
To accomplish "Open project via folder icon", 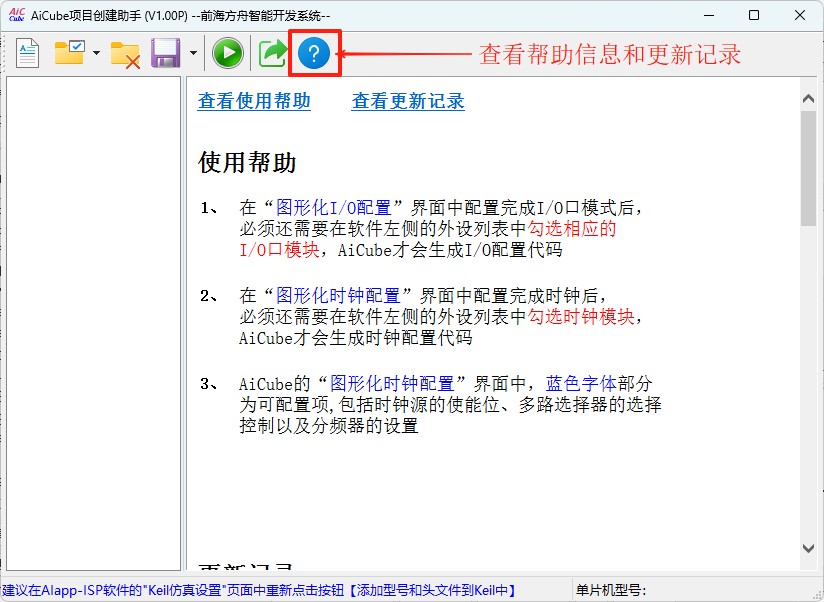I will (69, 53).
